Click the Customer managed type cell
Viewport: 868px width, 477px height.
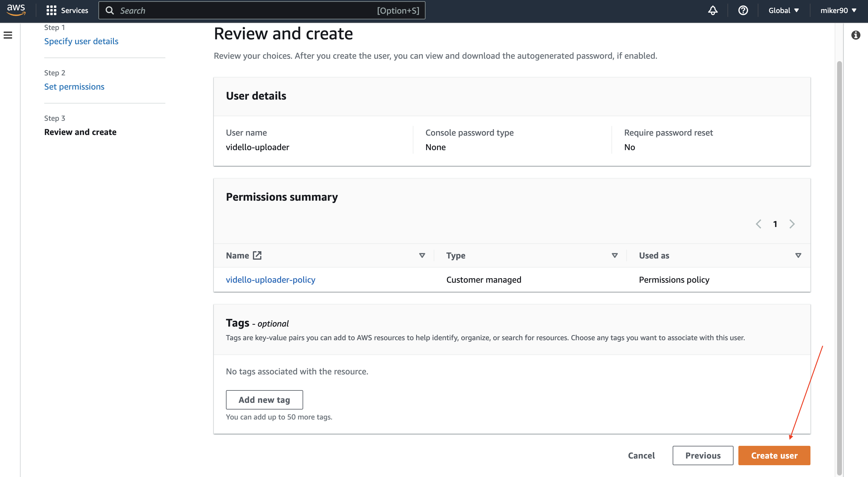484,280
